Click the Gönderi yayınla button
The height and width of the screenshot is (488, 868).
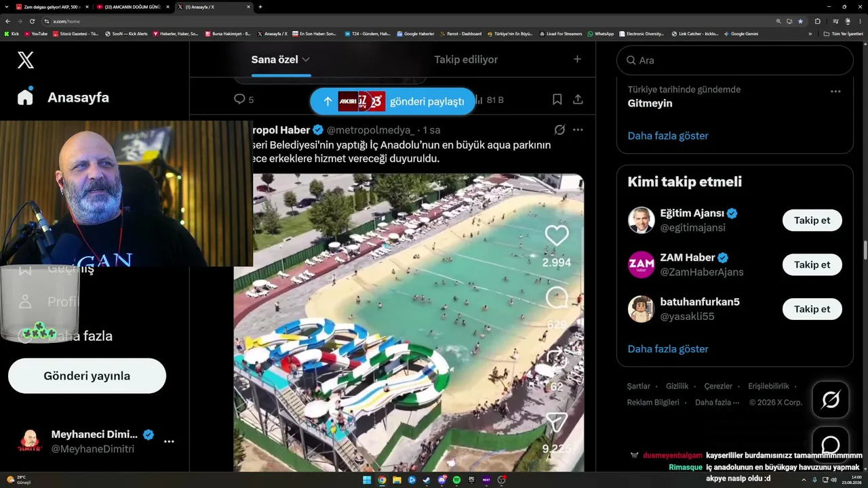87,376
